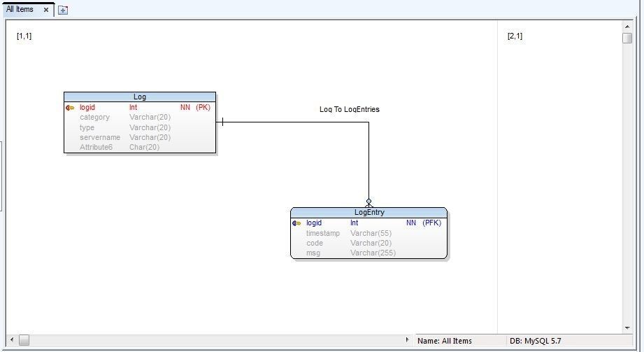Select the Log table header

(x=140, y=97)
